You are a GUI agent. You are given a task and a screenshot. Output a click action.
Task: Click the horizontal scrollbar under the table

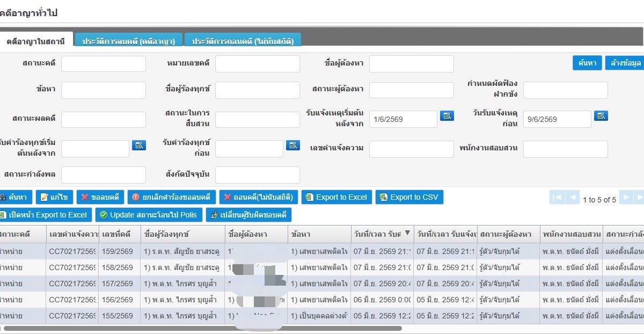click(x=203, y=328)
